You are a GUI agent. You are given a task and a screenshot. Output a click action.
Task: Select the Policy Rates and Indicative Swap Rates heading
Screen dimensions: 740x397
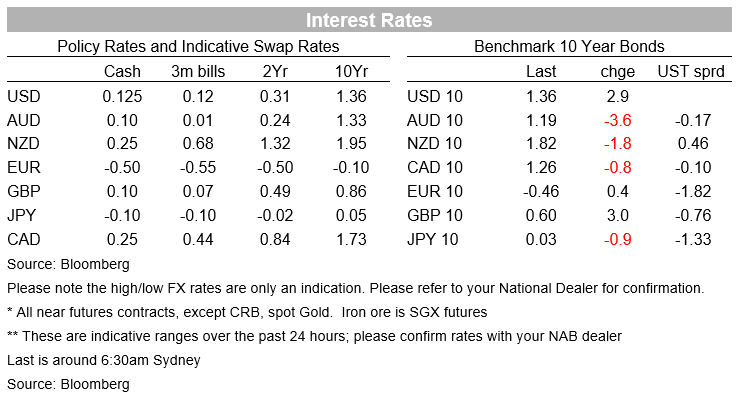198,46
